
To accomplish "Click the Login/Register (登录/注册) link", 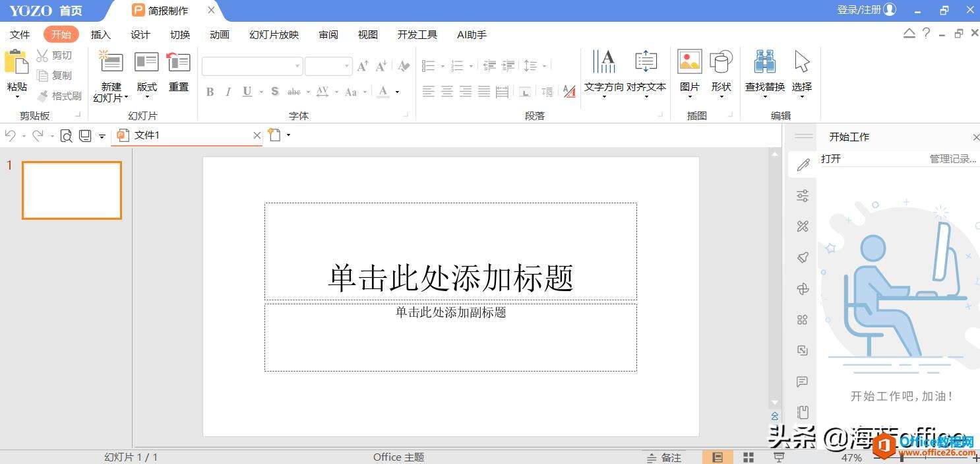I will 859,10.
